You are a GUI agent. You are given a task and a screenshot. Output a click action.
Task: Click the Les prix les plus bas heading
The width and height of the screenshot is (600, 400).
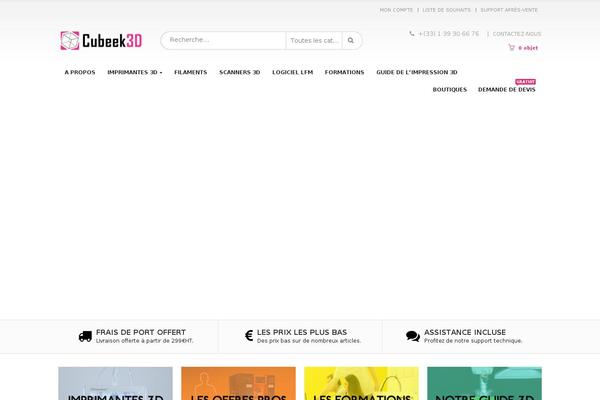point(302,332)
